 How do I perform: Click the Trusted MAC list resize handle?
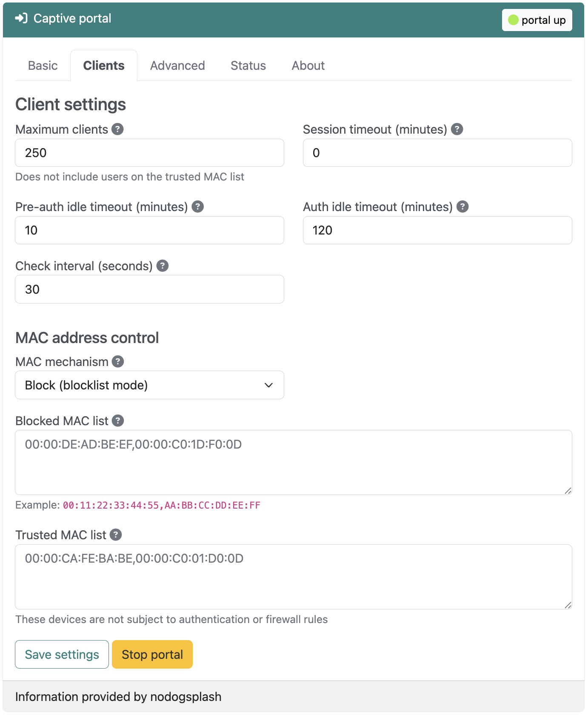coord(568,605)
